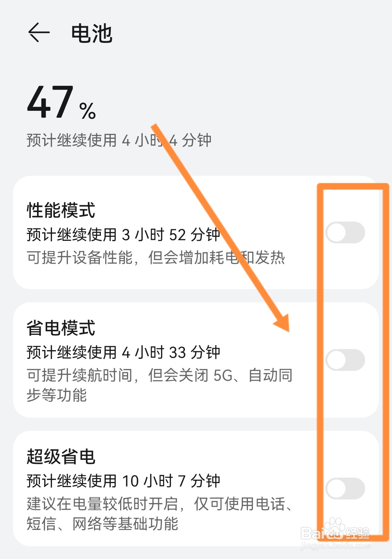Click the 3 小时 52 分钟 estimate text
The height and width of the screenshot is (559, 392).
123,235
